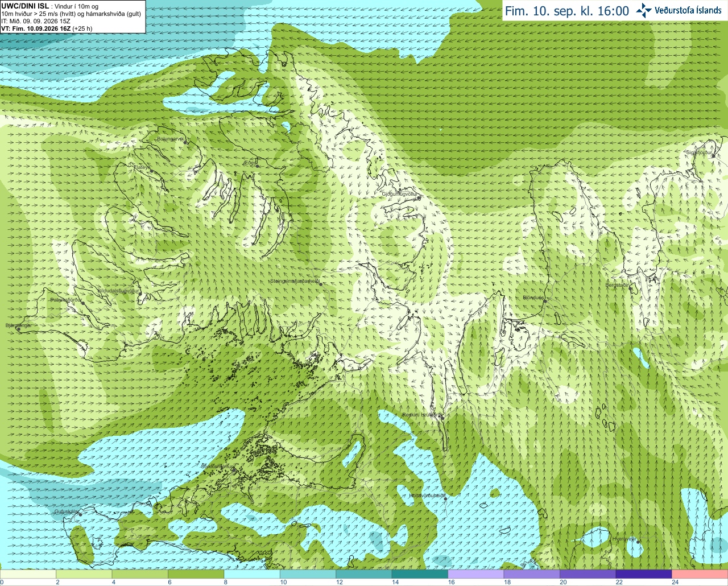Click the Veðurstofa Íslands logo icon
The width and height of the screenshot is (728, 586).
tap(643, 10)
